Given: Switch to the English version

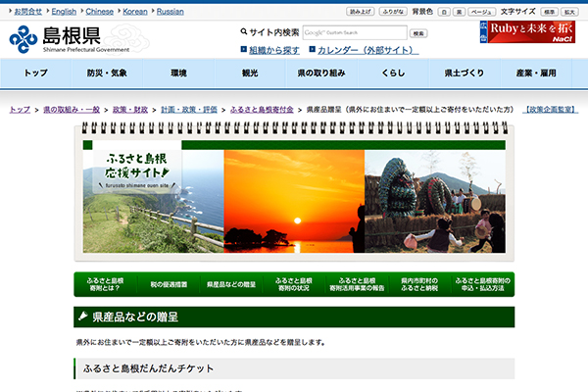Looking at the screenshot, I should [64, 12].
